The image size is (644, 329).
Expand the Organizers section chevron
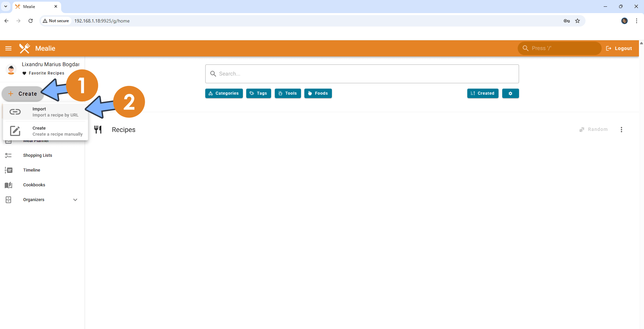[x=75, y=200]
